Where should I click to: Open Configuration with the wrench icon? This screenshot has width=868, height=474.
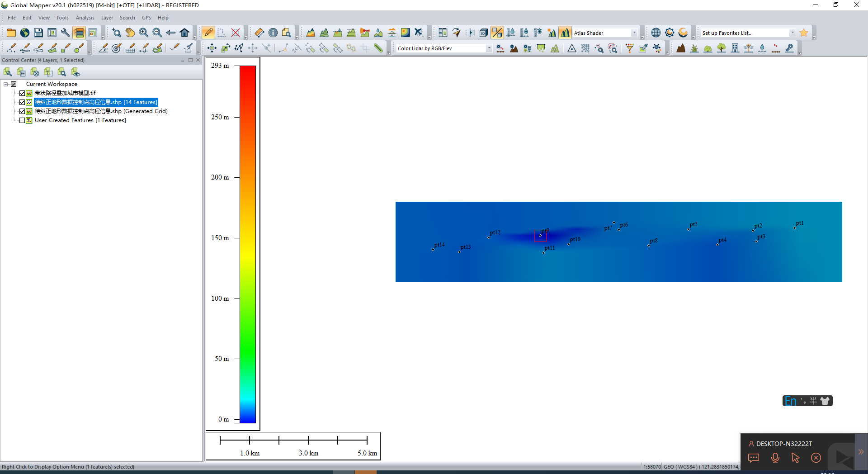pos(66,33)
